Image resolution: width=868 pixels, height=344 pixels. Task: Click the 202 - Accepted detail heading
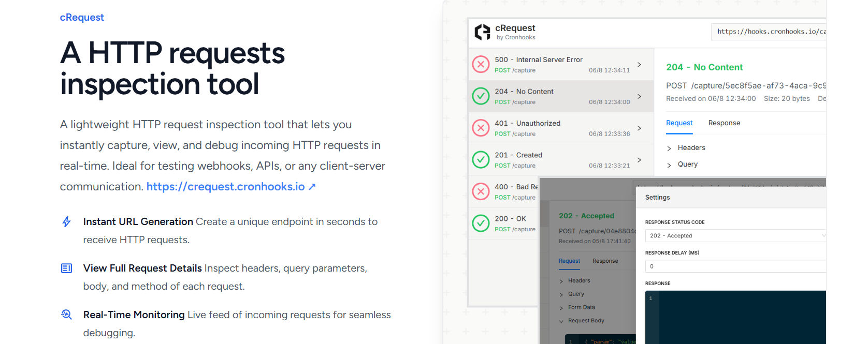(x=586, y=216)
